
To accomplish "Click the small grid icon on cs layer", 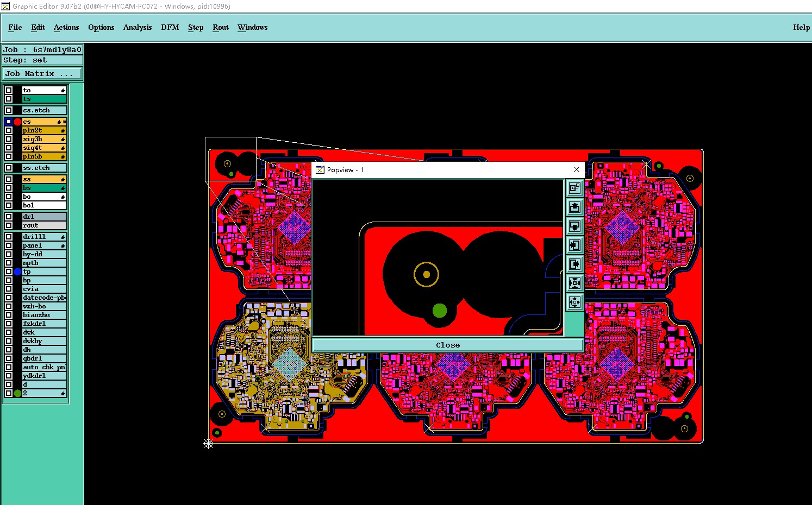I will [65, 122].
